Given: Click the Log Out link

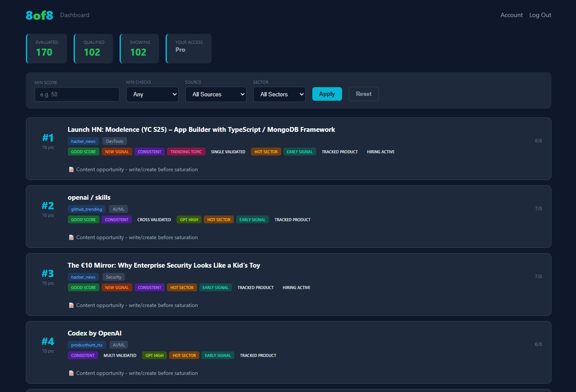Looking at the screenshot, I should tap(540, 15).
